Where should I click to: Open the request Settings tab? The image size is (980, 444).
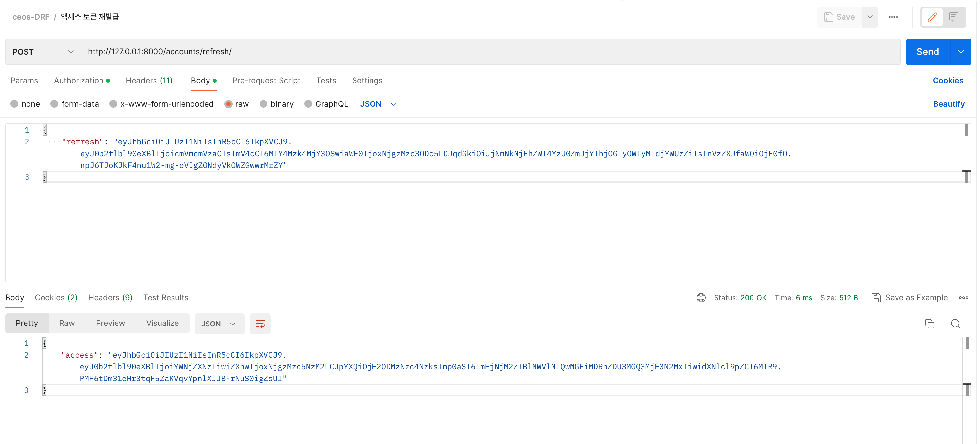point(367,80)
